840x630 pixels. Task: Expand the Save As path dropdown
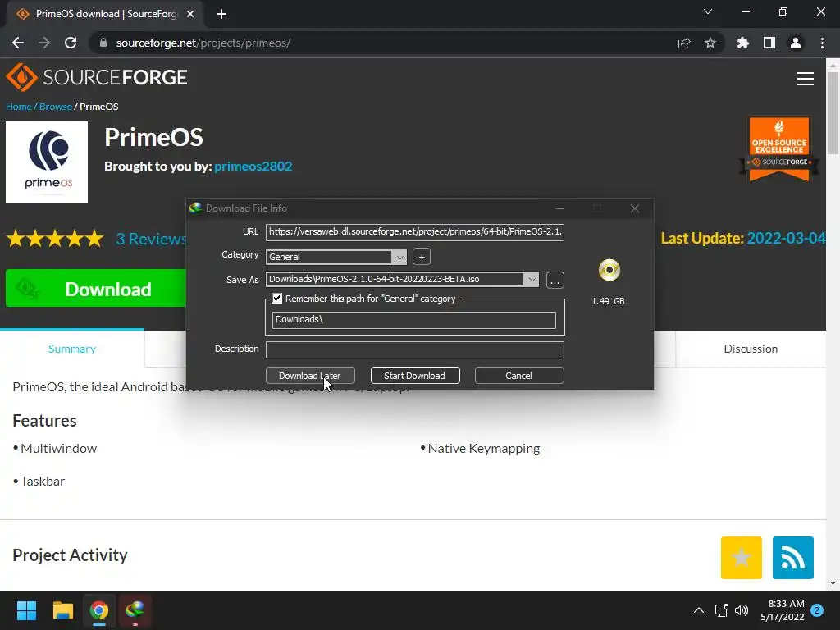pos(532,279)
